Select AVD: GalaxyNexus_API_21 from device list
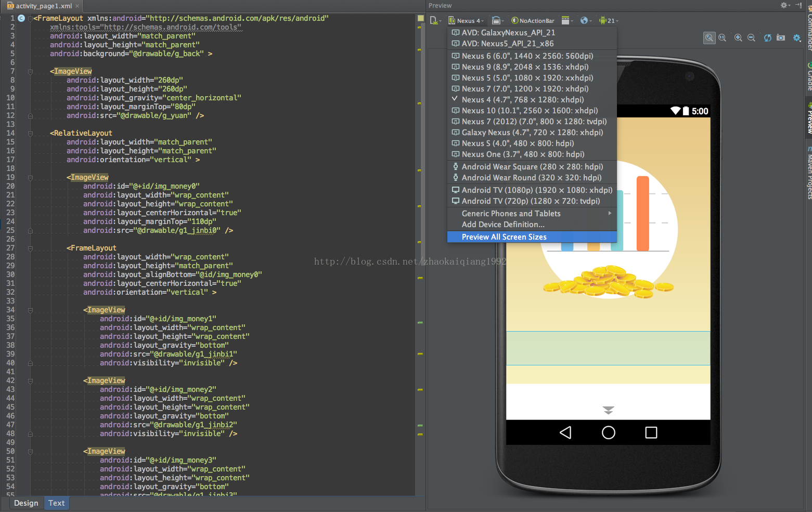812x512 pixels. (x=532, y=33)
